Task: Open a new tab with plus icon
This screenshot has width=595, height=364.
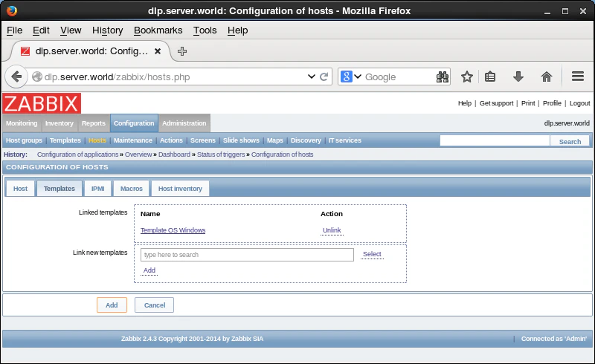Action: pyautogui.click(x=182, y=51)
